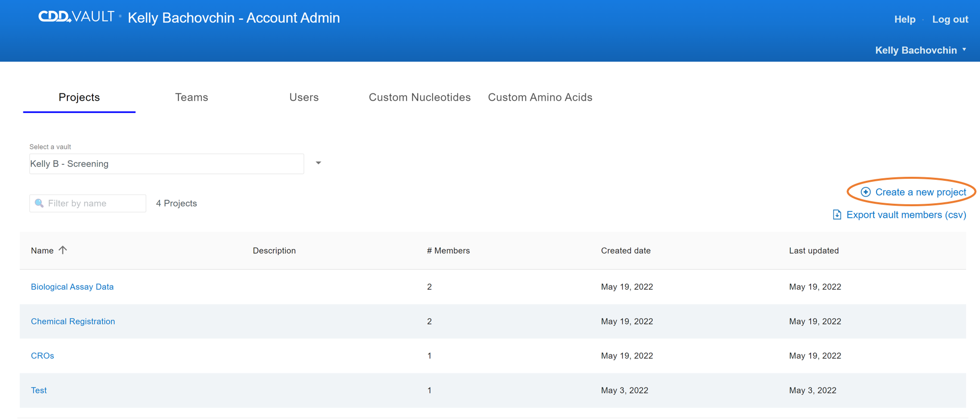Click the members count for Biological Assay Data

(430, 287)
